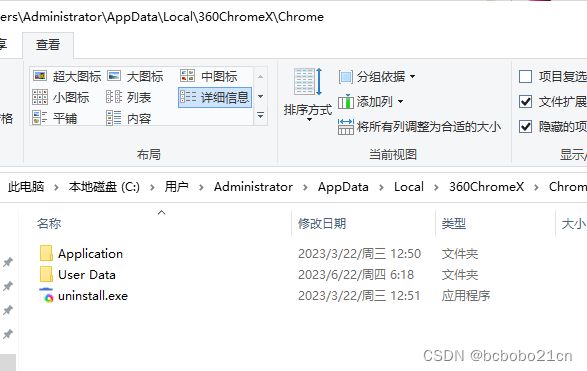Open the 分组依据 dropdown
The height and width of the screenshot is (371, 587).
(377, 77)
